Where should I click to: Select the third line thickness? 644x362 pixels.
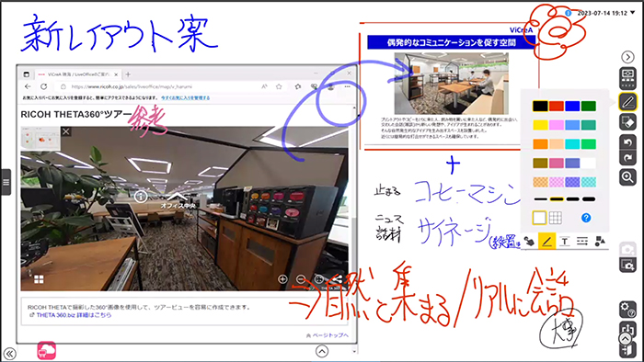(x=572, y=199)
